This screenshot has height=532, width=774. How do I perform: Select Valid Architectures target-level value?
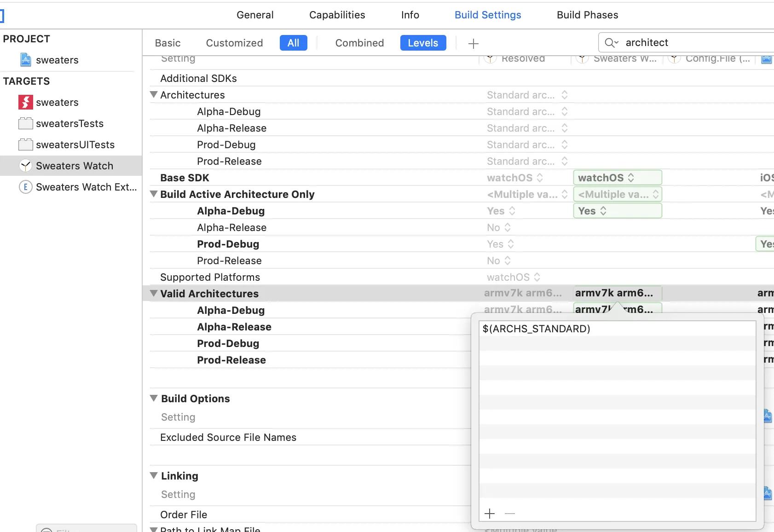tap(618, 293)
